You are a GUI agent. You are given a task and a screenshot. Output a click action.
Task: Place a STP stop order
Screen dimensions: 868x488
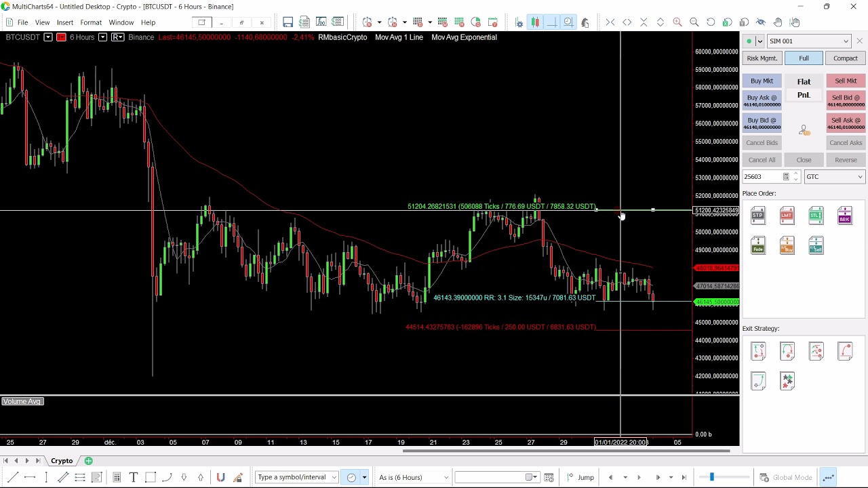click(757, 216)
